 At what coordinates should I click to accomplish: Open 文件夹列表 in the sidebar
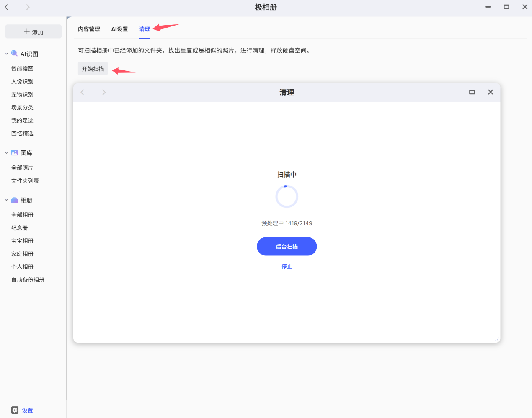25,181
